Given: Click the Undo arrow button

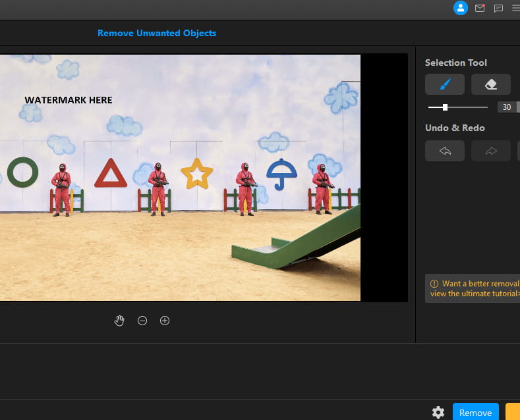Looking at the screenshot, I should click(445, 151).
